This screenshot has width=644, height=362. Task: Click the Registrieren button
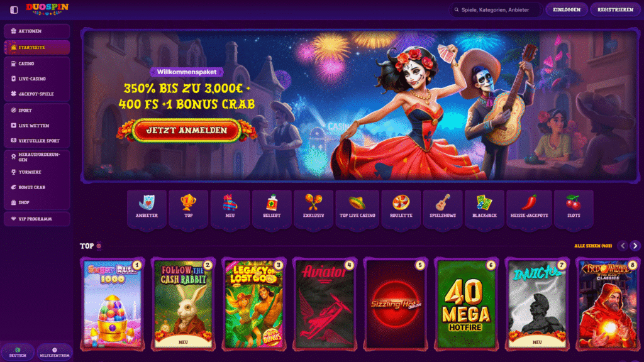615,9
